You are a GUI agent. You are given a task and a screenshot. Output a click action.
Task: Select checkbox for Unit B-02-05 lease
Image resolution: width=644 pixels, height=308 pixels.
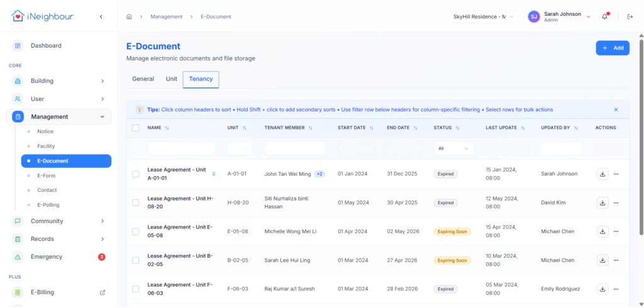click(x=136, y=260)
